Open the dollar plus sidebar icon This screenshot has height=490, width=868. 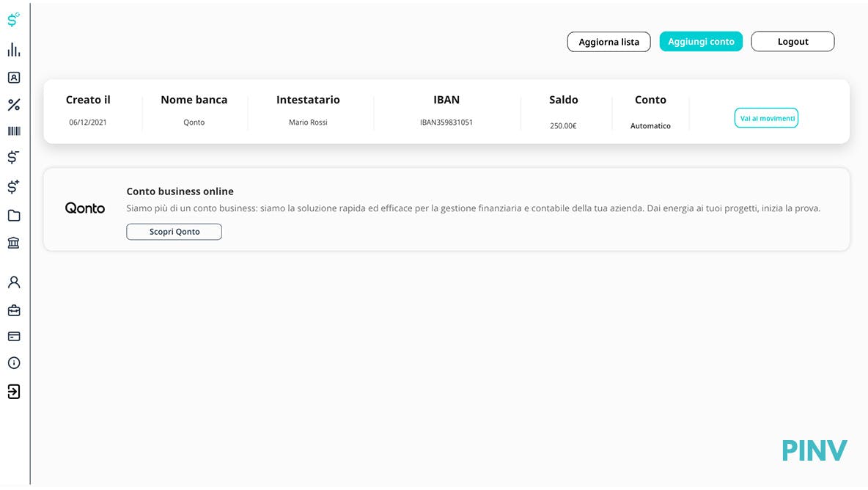pyautogui.click(x=13, y=187)
